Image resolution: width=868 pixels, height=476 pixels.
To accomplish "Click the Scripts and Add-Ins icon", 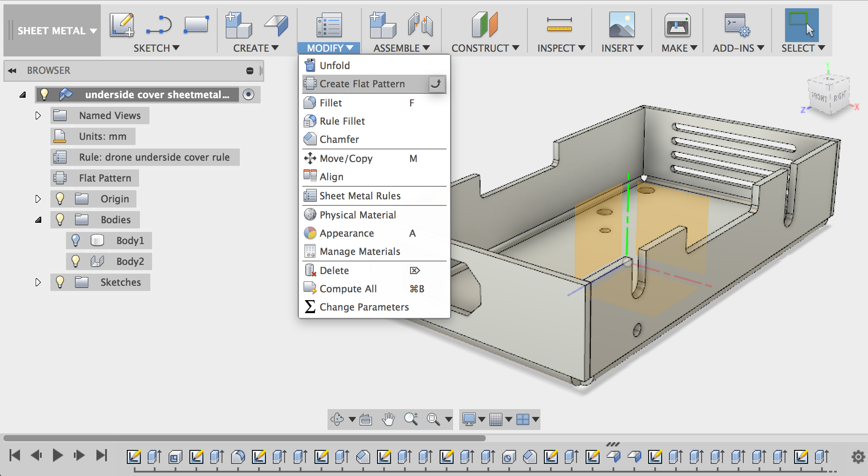I will [737, 25].
